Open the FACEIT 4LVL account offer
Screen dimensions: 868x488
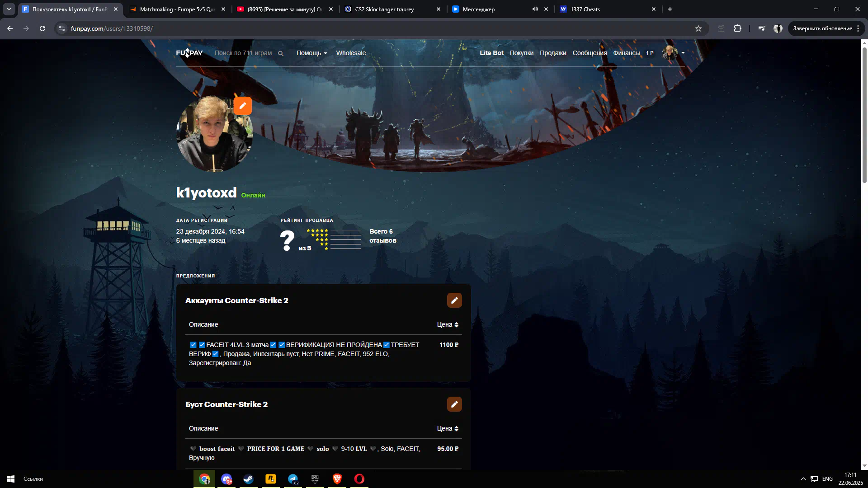pos(323,354)
